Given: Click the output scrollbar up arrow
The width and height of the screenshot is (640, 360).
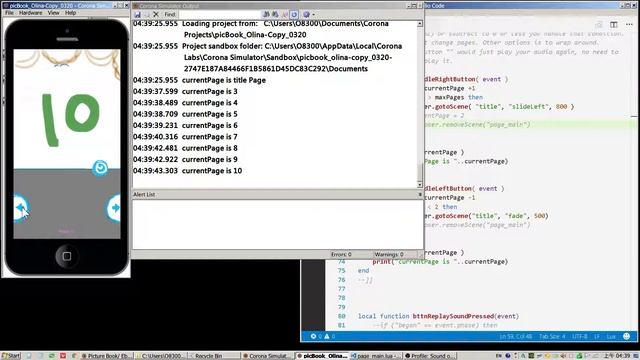Looking at the screenshot, I should pos(420,24).
